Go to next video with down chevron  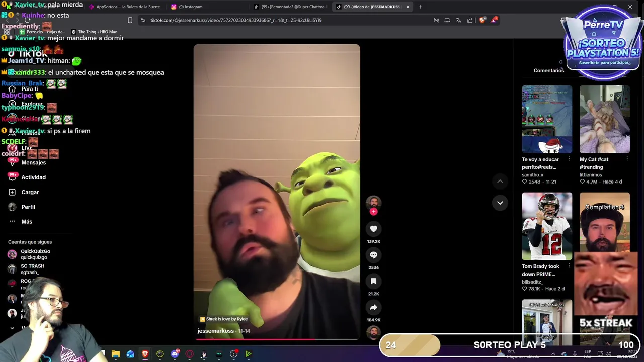[x=500, y=203]
